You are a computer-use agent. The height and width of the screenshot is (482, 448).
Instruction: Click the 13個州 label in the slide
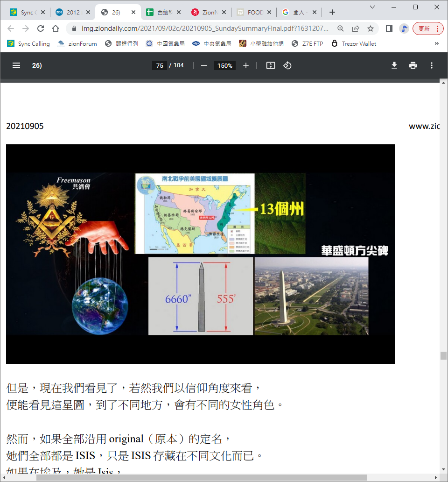(x=282, y=209)
